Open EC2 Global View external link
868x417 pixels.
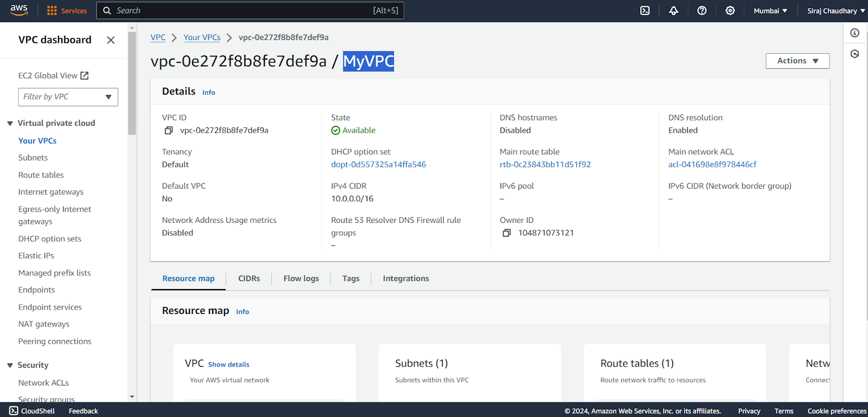tap(53, 76)
